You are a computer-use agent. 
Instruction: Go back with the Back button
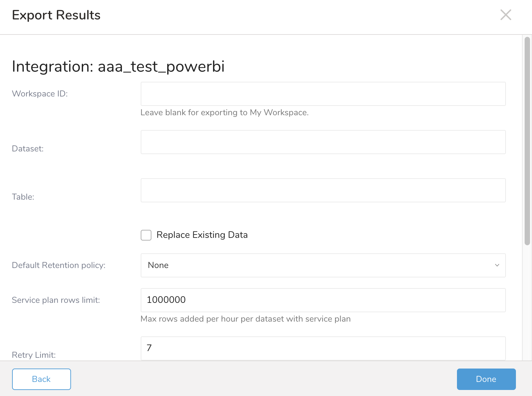tap(42, 379)
